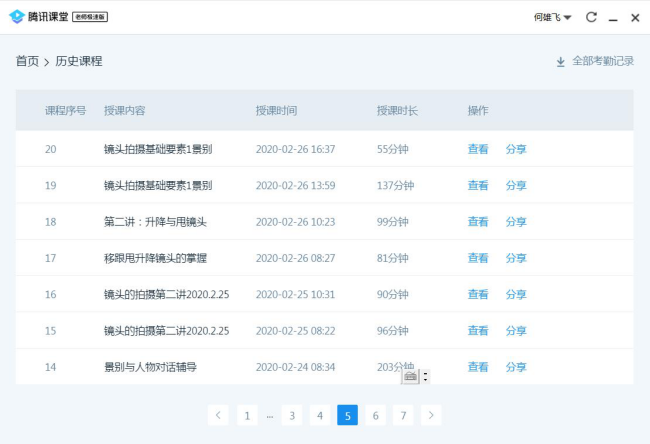The image size is (650, 444).
Task: Select page 6 in the pagination
Action: point(375,415)
